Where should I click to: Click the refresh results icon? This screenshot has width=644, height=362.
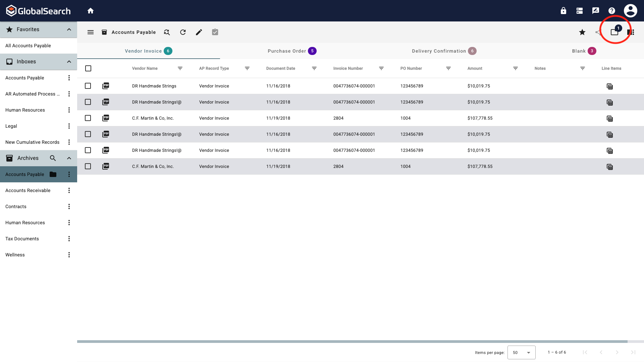click(183, 32)
